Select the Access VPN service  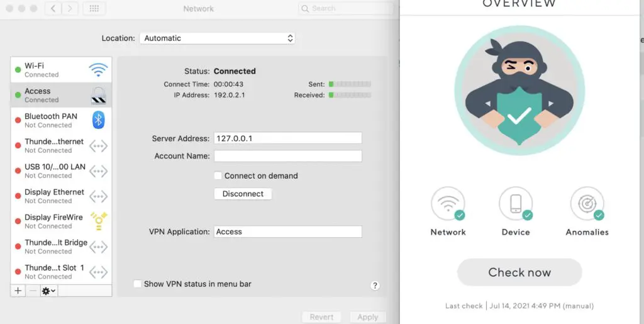point(61,95)
